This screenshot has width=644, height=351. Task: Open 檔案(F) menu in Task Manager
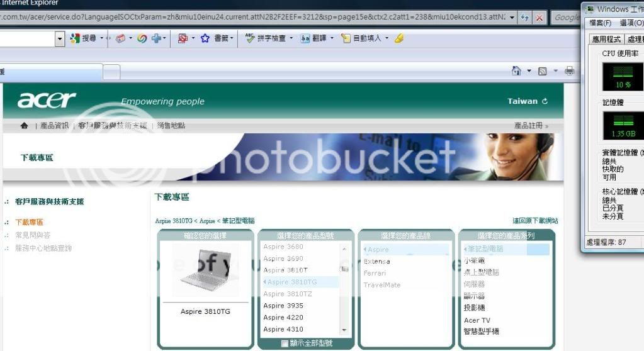600,23
